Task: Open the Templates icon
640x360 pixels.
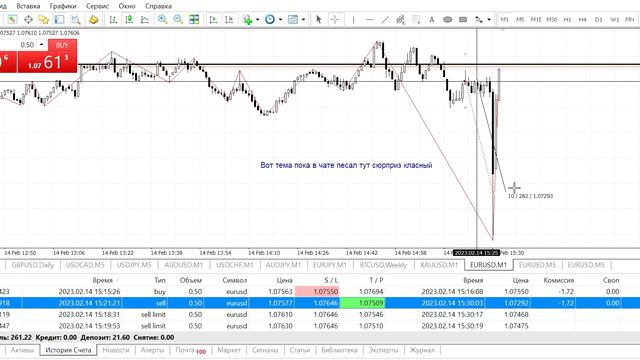Action: 293,19
